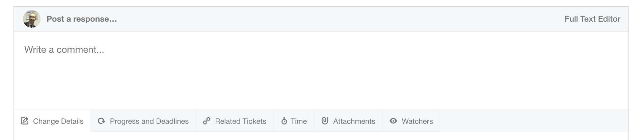Show the Attachments tab label
The image size is (644, 140).
354,121
